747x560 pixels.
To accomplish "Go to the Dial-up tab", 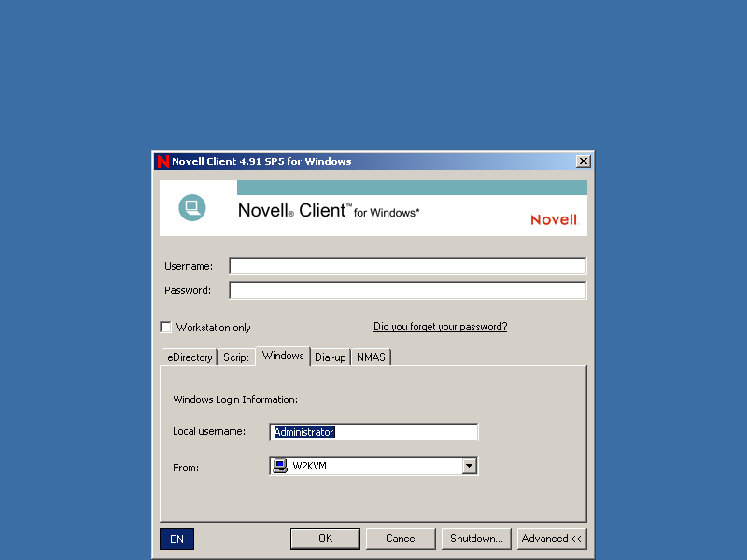I will tap(331, 357).
